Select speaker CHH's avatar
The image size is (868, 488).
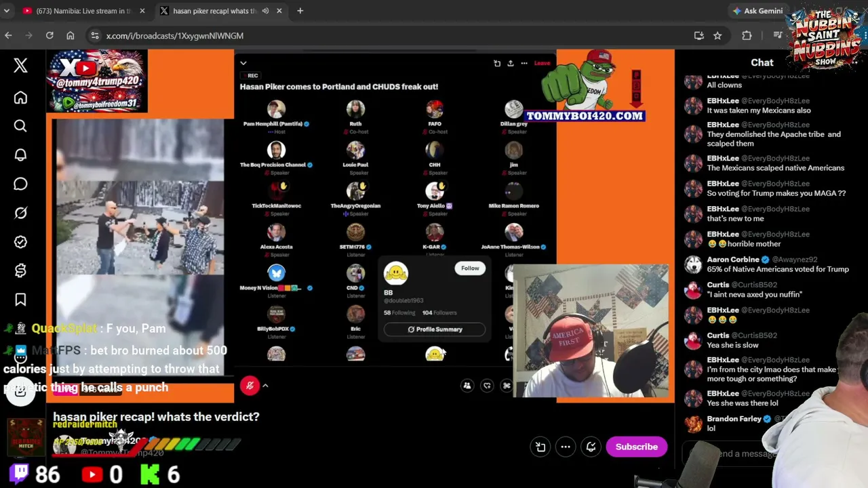[435, 150]
